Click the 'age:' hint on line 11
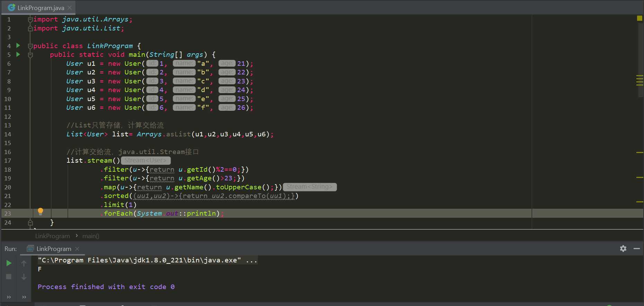Viewport: 644px width, 306px height. 227,108
